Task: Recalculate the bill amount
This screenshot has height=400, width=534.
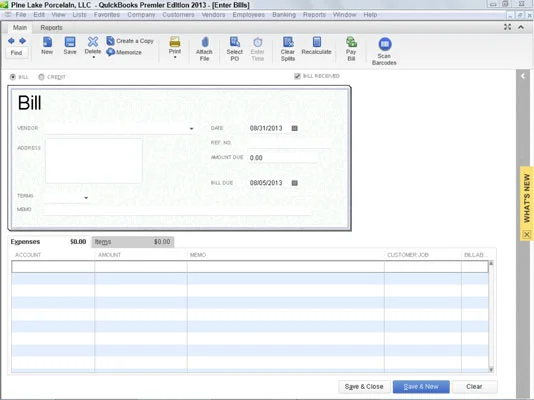Action: click(x=316, y=46)
